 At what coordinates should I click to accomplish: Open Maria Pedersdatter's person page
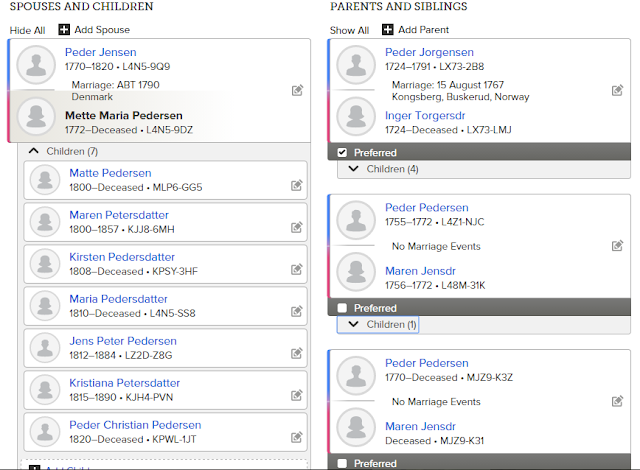coord(118,299)
